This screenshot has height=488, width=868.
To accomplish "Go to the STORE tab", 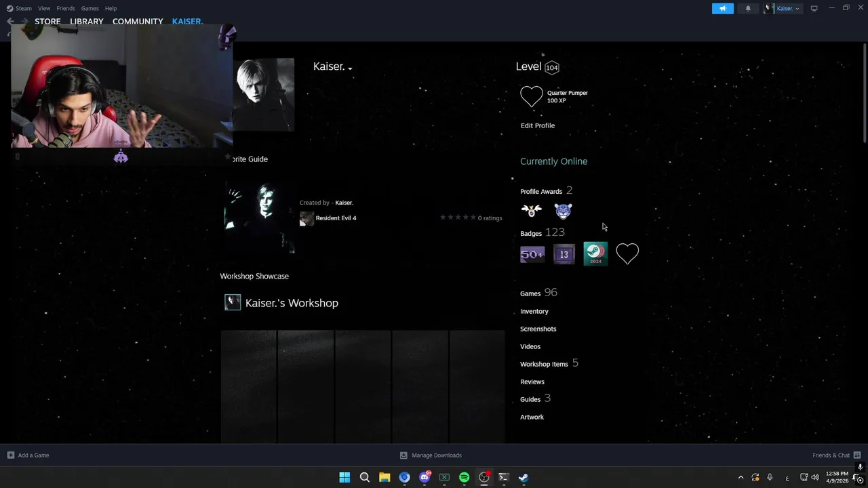I will point(47,21).
